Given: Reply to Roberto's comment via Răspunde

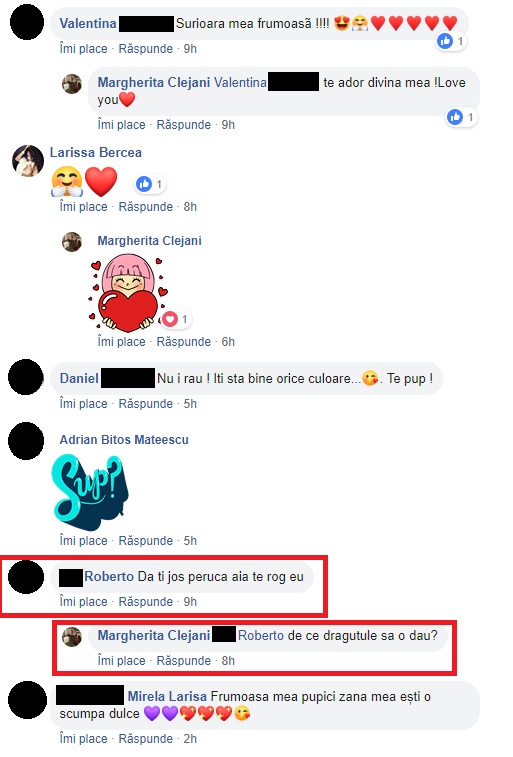Looking at the screenshot, I should (x=145, y=602).
